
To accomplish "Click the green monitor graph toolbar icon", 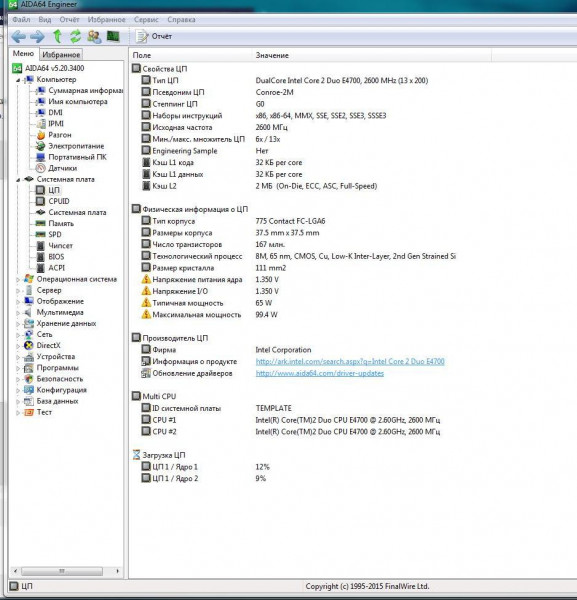I will pyautogui.click(x=113, y=36).
